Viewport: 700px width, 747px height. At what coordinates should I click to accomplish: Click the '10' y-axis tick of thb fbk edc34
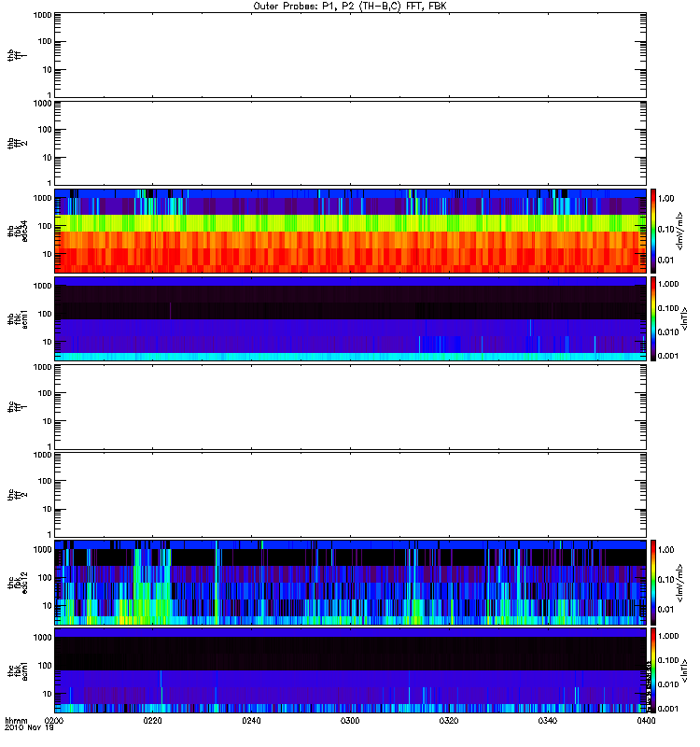[47, 254]
